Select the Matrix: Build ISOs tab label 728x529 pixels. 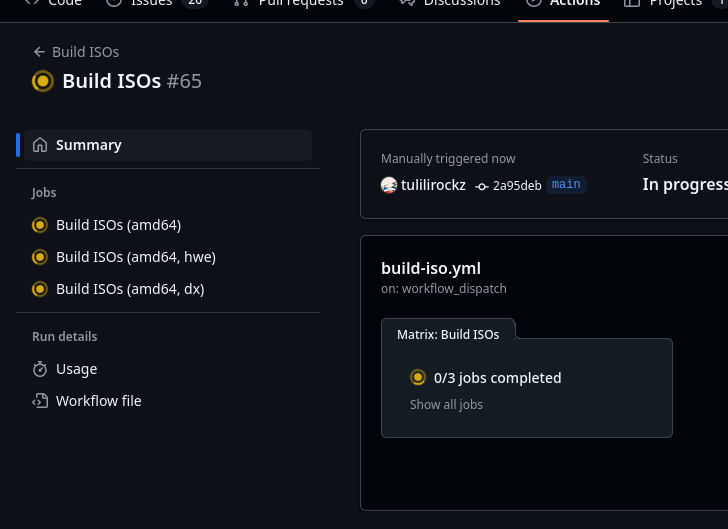[x=448, y=335]
